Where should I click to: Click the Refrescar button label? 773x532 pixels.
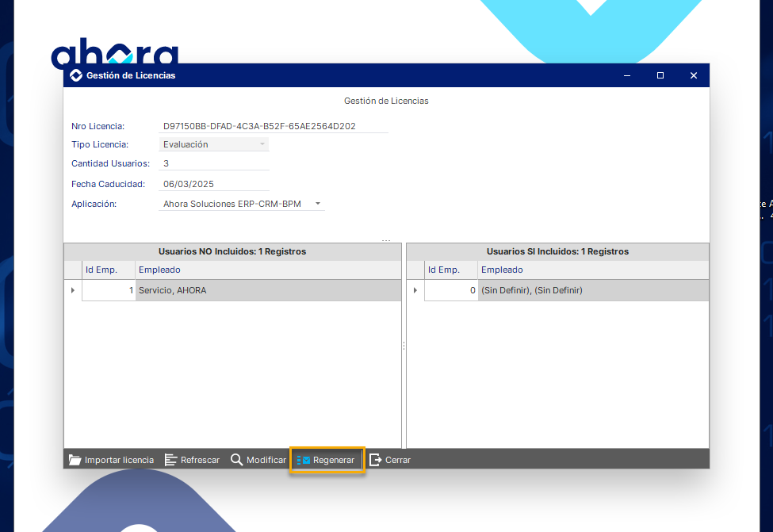[200, 460]
